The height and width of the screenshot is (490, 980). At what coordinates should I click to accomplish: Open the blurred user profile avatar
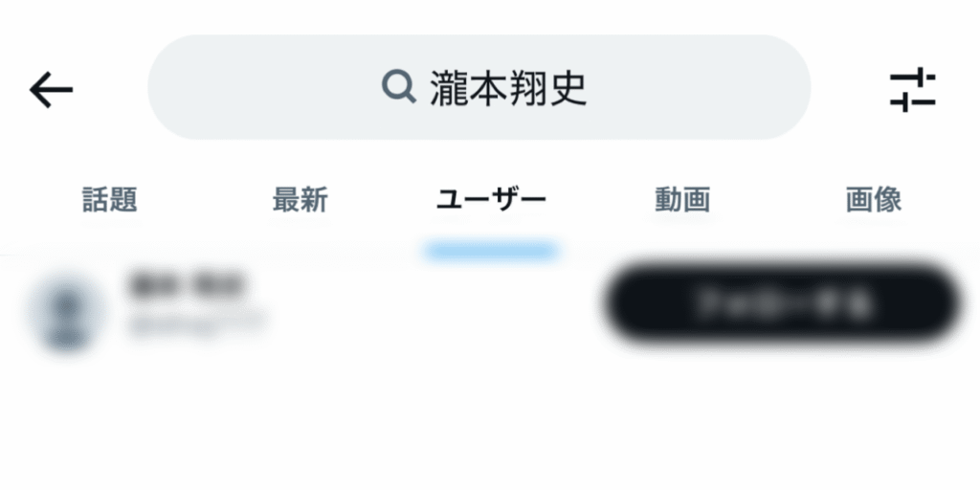[66, 313]
